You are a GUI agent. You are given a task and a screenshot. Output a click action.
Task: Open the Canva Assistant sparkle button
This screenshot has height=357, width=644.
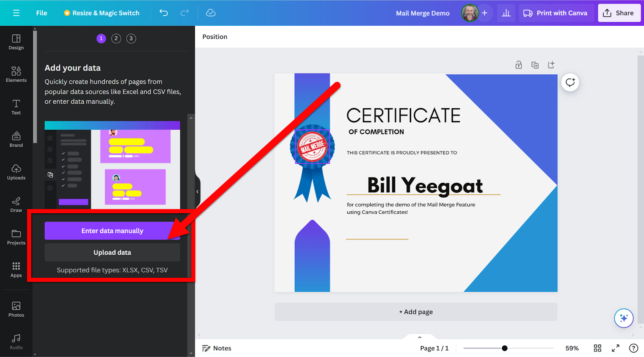tap(623, 318)
